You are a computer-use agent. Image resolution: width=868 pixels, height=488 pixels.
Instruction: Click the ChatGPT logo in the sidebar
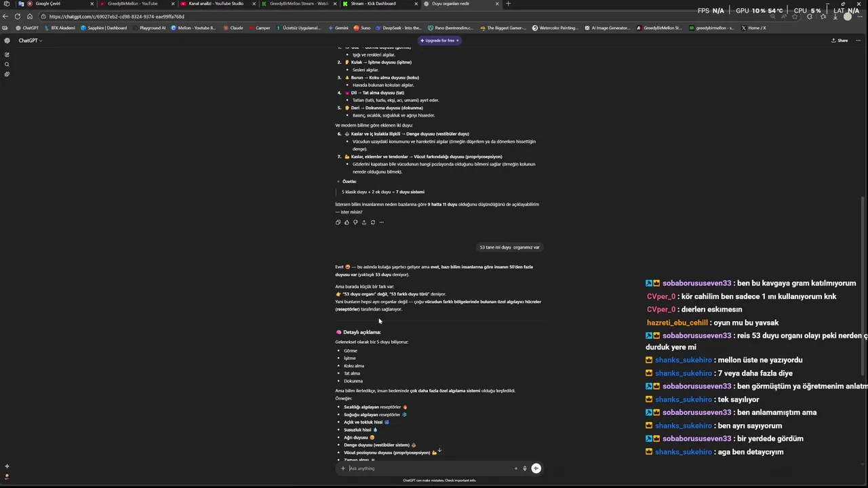(7, 41)
